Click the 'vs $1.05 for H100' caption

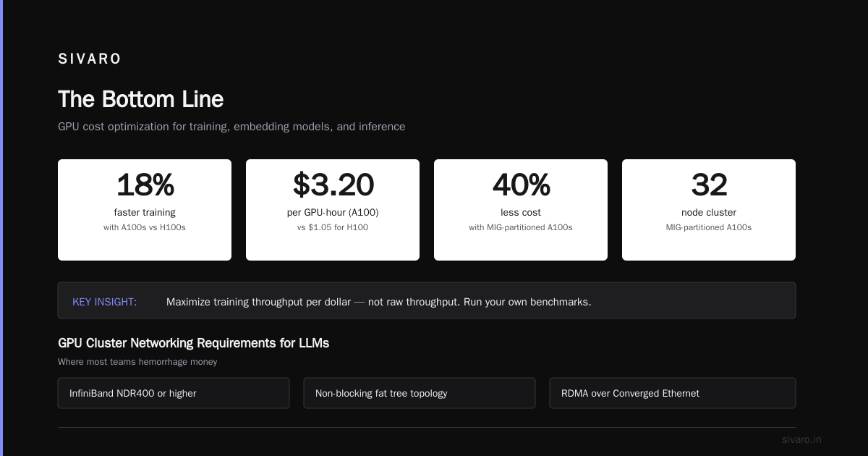[333, 227]
